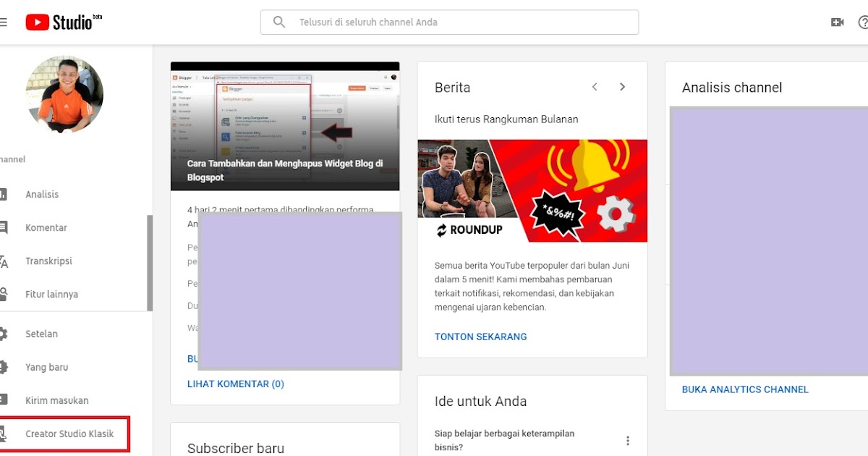Click the Komentar sidebar icon

tap(3, 228)
